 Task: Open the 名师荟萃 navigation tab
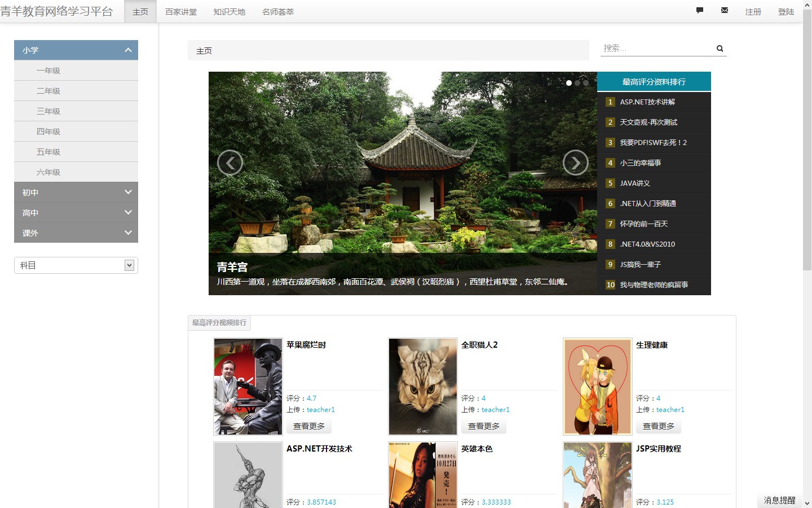[x=278, y=12]
